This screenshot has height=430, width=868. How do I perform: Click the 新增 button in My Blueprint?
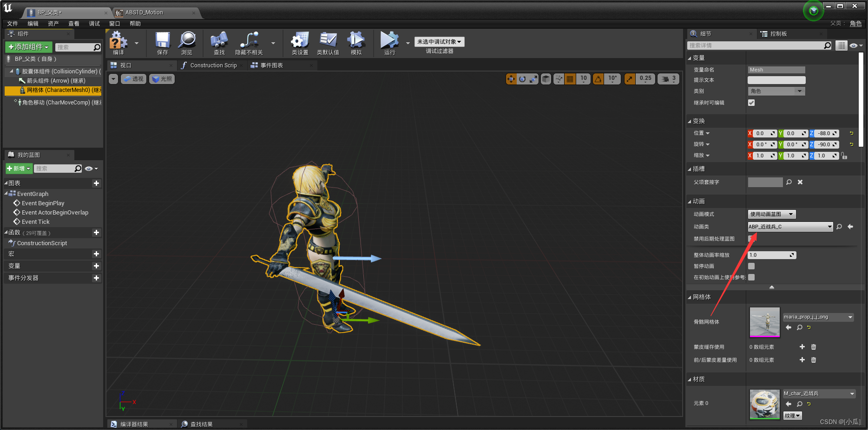click(19, 169)
